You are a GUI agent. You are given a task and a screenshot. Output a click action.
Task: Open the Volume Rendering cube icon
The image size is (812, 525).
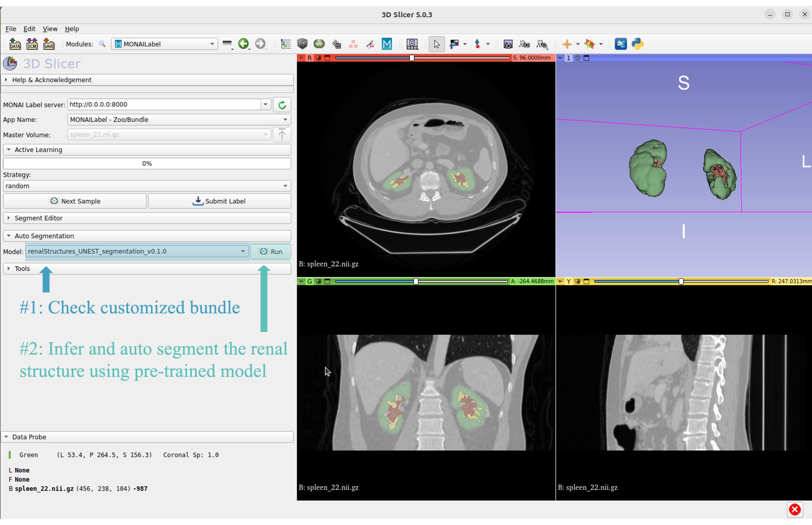(x=302, y=44)
